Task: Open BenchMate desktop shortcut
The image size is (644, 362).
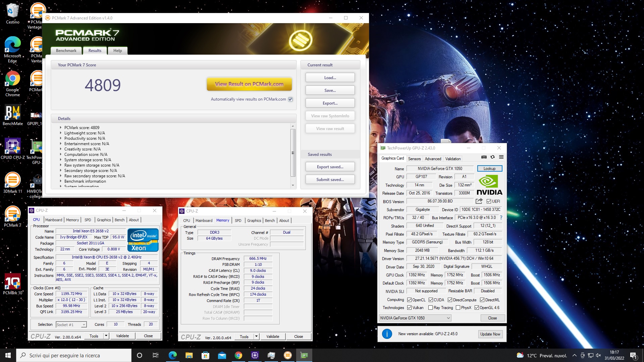Action: (13, 116)
